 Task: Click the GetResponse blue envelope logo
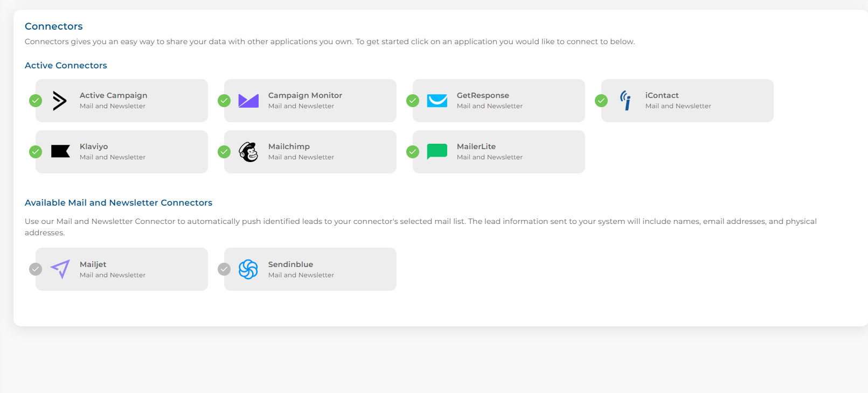pyautogui.click(x=437, y=101)
